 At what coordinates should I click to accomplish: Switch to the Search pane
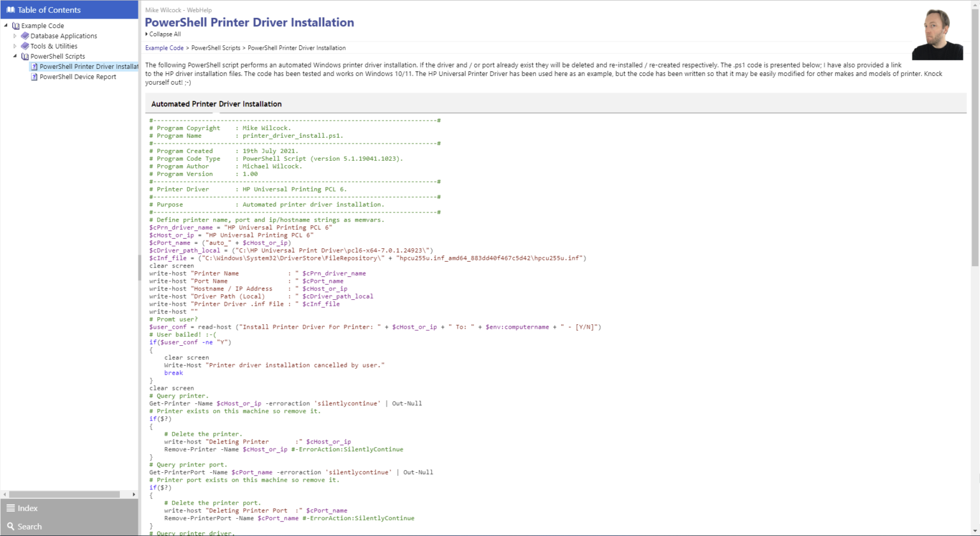click(x=30, y=526)
